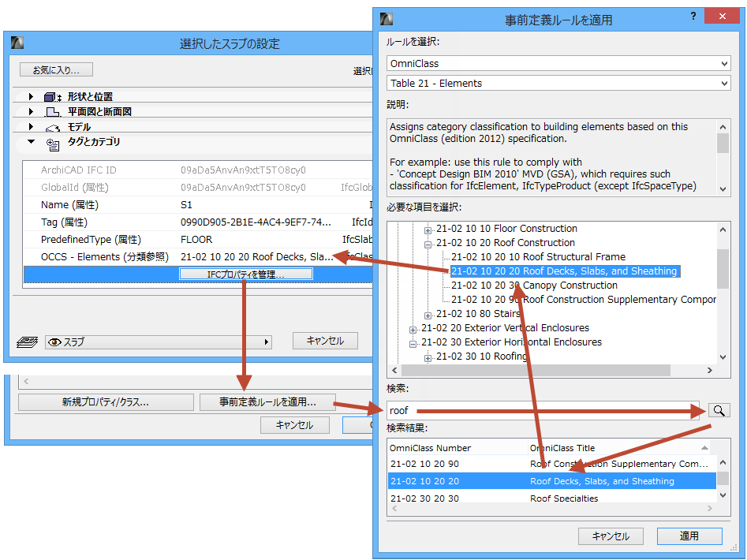The image size is (747, 560).
Task: Click the Name (属性) value S1
Action: point(187,205)
